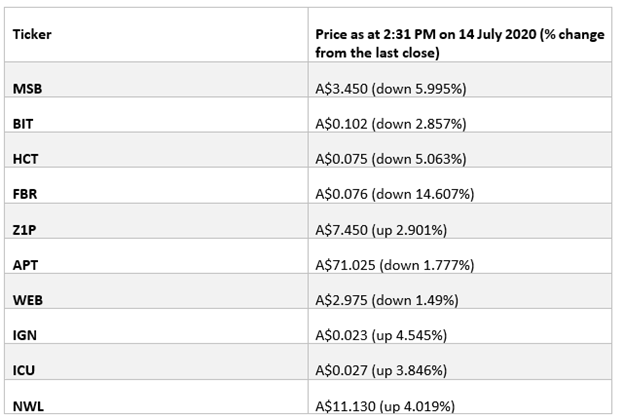Select the price column header cell
The image size is (624, 419).
(460, 35)
